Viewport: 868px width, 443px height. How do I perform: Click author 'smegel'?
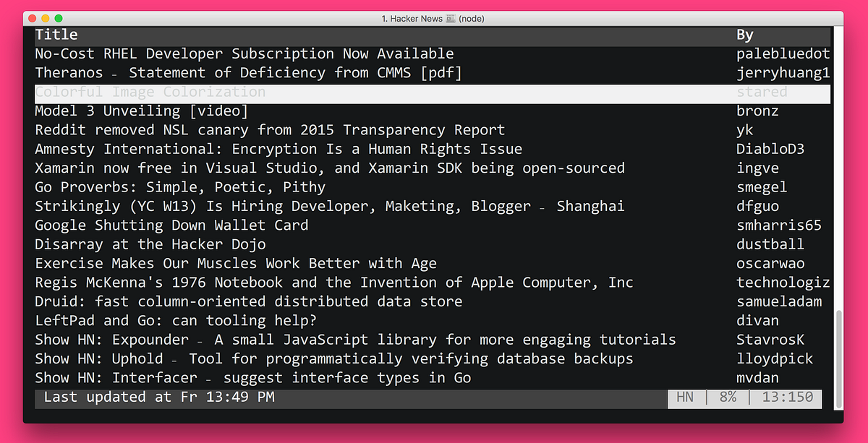pos(762,187)
